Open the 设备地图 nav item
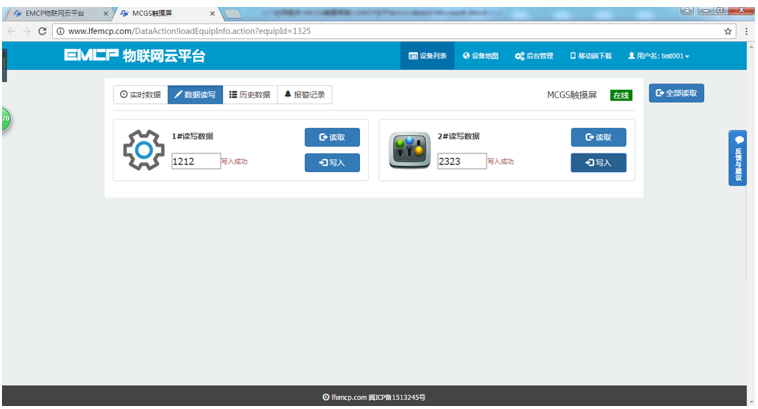This screenshot has width=758, height=409. (x=481, y=56)
